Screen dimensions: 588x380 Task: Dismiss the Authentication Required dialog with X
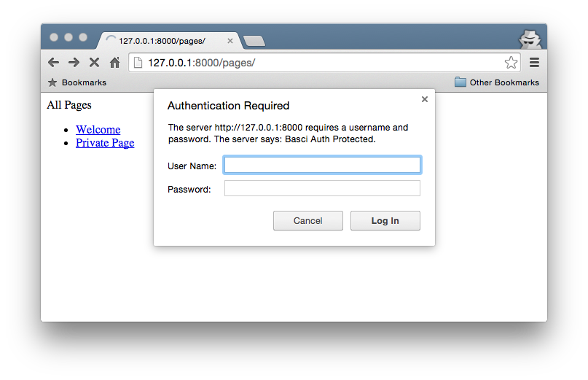[x=424, y=99]
